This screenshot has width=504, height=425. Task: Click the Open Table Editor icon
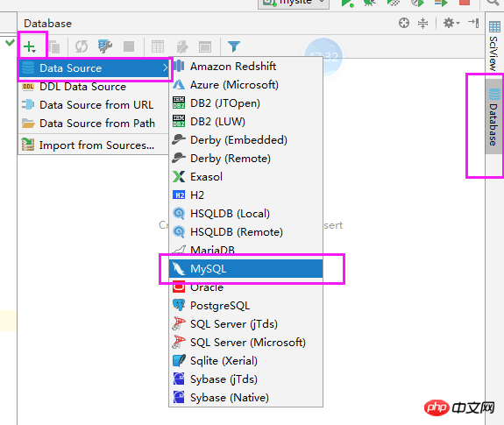[158, 46]
